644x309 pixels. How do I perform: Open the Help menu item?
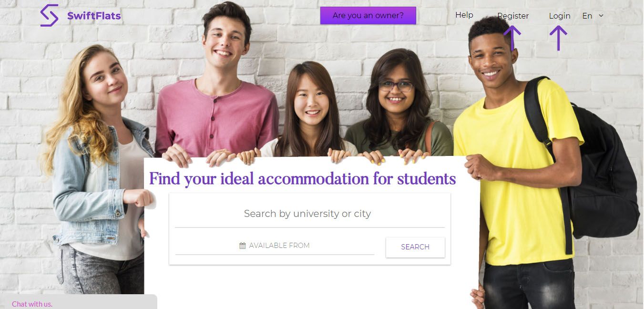464,15
